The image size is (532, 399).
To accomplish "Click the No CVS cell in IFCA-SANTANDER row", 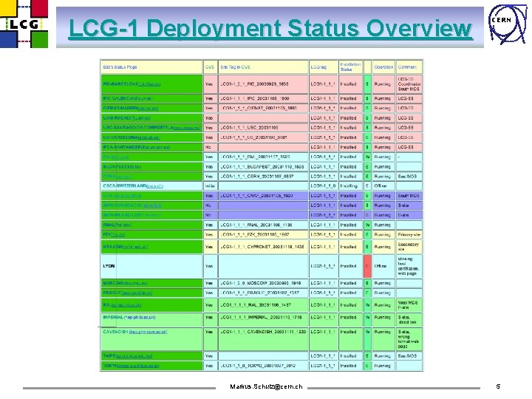I will [x=208, y=147].
